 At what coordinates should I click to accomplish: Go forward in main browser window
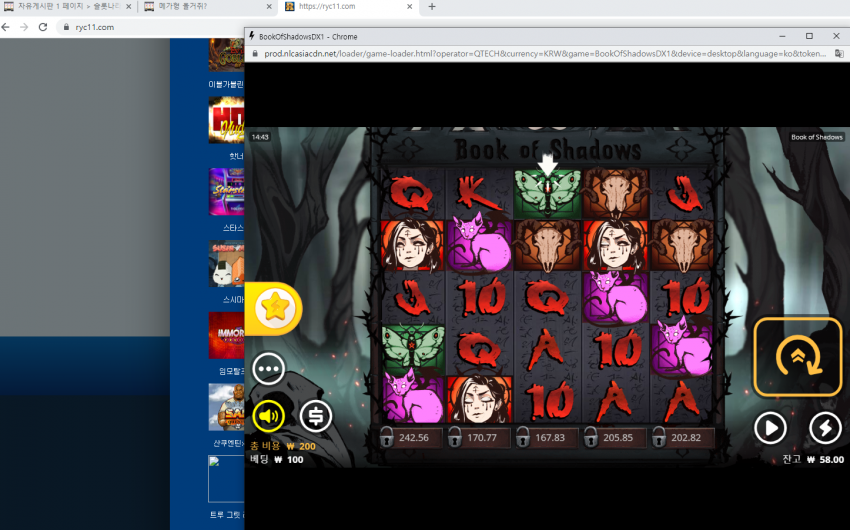24,27
